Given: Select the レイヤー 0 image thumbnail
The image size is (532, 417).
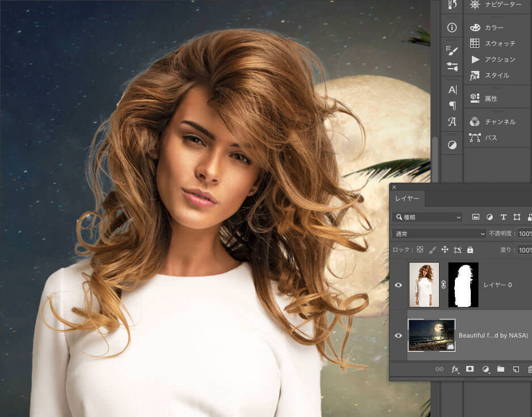Looking at the screenshot, I should click(x=424, y=285).
